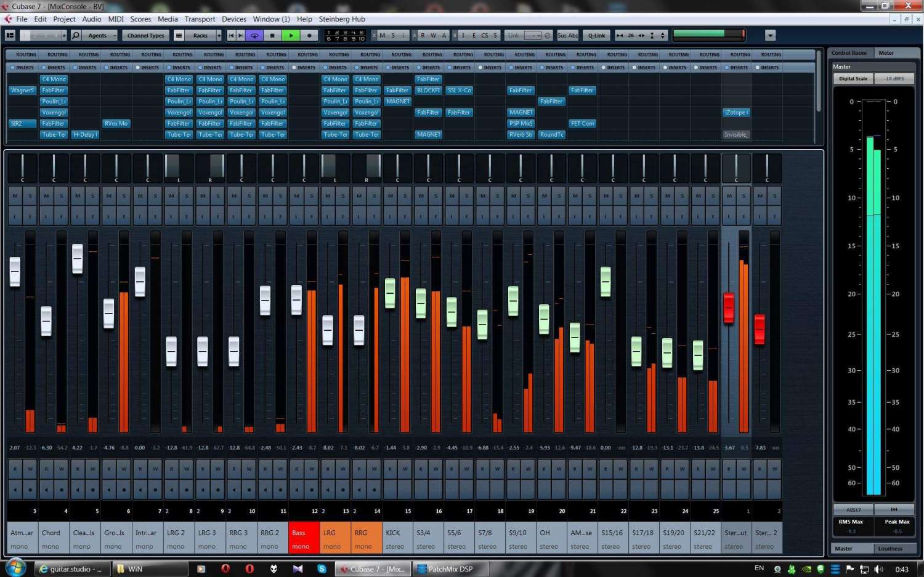924x577 pixels.
Task: Open the iZotope insert on Ster...ut
Action: pyautogui.click(x=736, y=113)
